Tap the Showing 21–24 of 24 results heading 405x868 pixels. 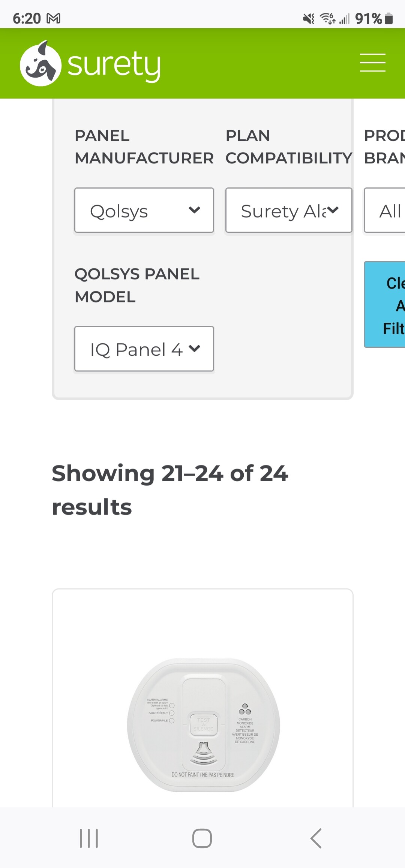click(x=170, y=490)
